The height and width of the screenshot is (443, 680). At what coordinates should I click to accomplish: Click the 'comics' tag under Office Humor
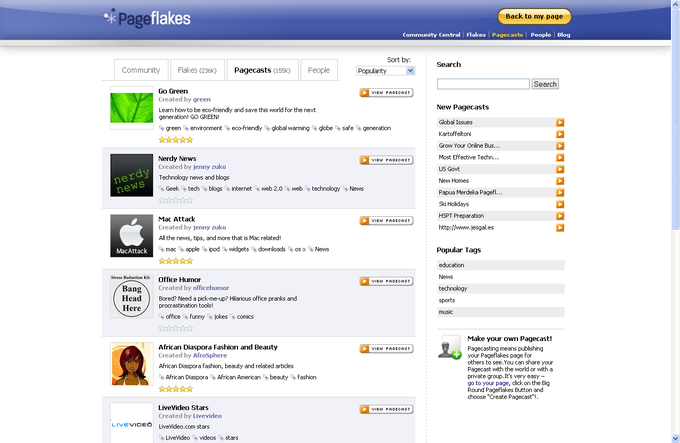[245, 317]
